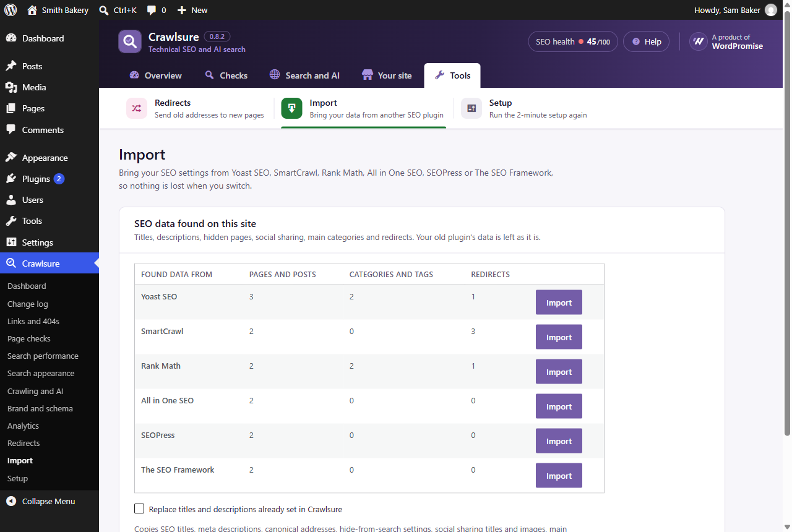The width and height of the screenshot is (792, 532).
Task: Click the WordPromise logo icon
Action: [699, 41]
